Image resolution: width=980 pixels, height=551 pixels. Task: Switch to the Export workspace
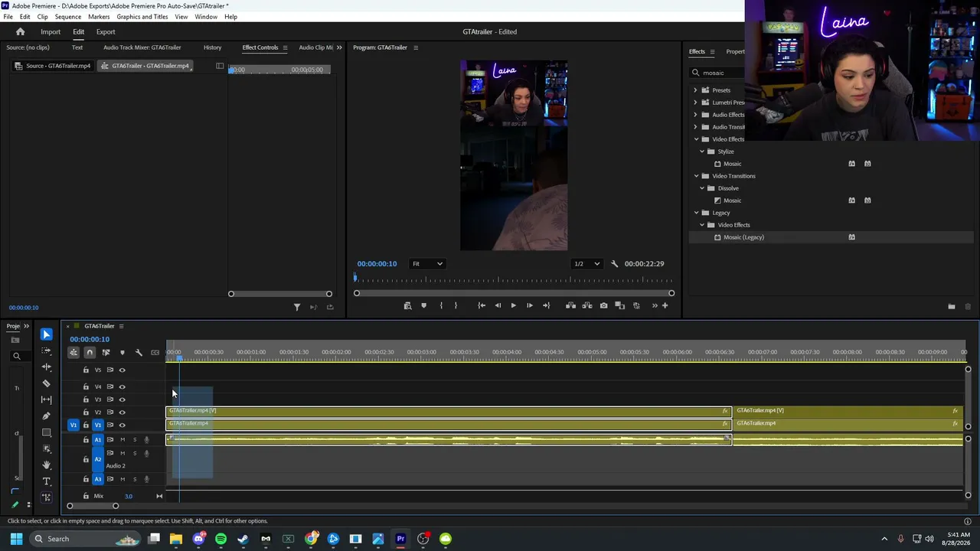pyautogui.click(x=106, y=32)
